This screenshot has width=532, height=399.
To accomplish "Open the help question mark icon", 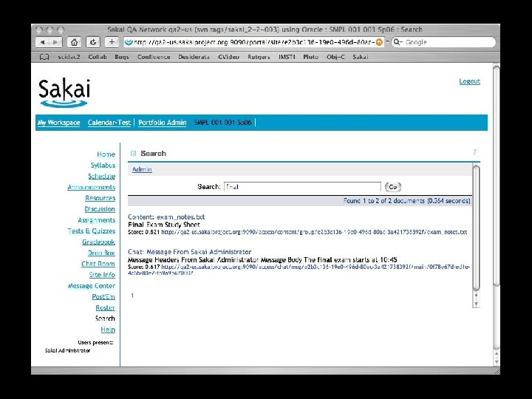I will [x=474, y=152].
